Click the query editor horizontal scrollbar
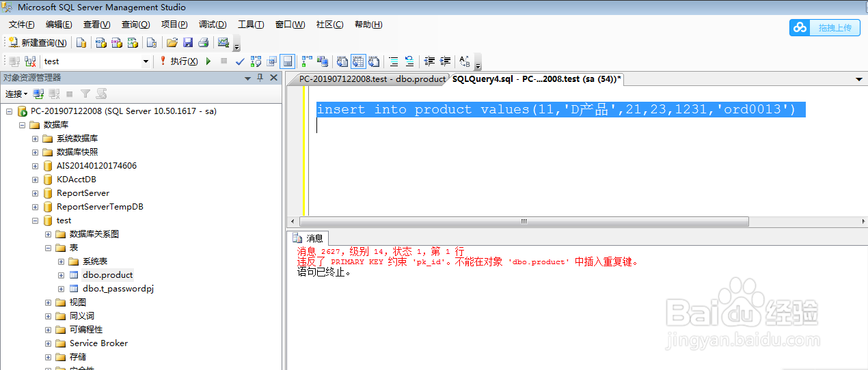868x370 pixels. [x=524, y=221]
